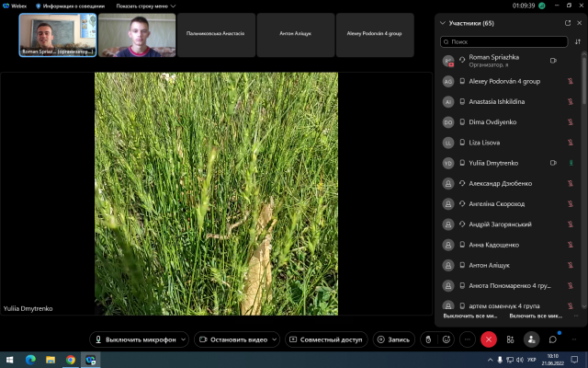Open microphone options dropdown arrow
This screenshot has width=588, height=368.
[183, 339]
